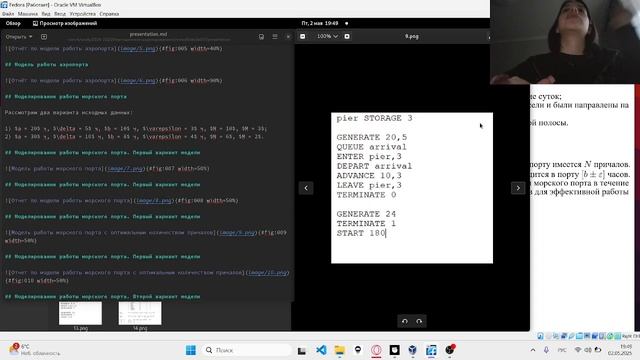The height and width of the screenshot is (360, 640).
Task: Open the image/10.png link in editor
Action: pyautogui.click(x=268, y=273)
